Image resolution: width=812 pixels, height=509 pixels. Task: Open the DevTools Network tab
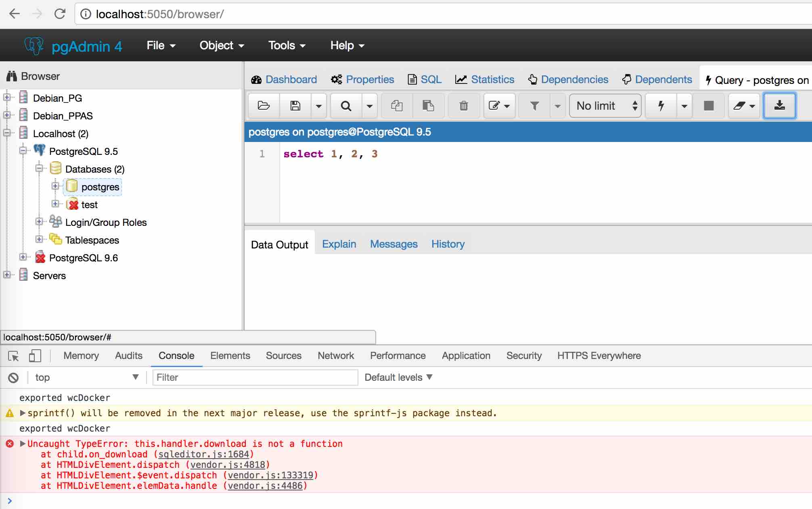click(335, 356)
